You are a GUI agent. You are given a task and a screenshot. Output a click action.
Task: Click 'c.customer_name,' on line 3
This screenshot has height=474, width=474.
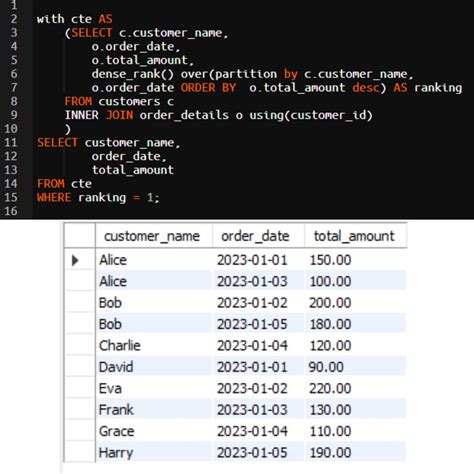pyautogui.click(x=173, y=33)
